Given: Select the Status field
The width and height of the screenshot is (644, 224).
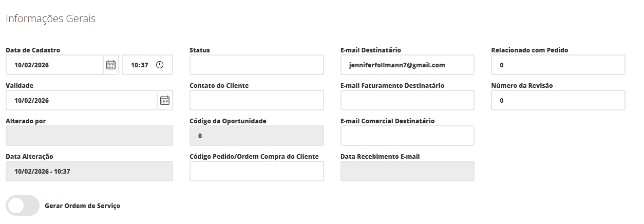Looking at the screenshot, I should coord(256,65).
